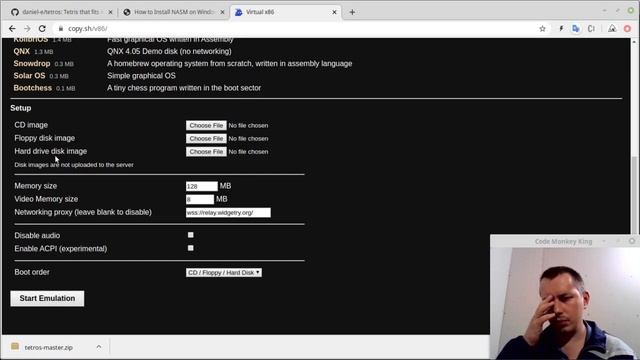Viewport: 640px width, 360px height.
Task: Open the Snowdrop OS link
Action: pos(32,64)
